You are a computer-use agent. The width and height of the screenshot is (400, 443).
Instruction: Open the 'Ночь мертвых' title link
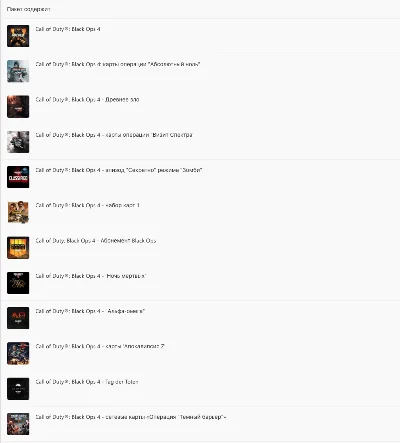[x=91, y=276]
